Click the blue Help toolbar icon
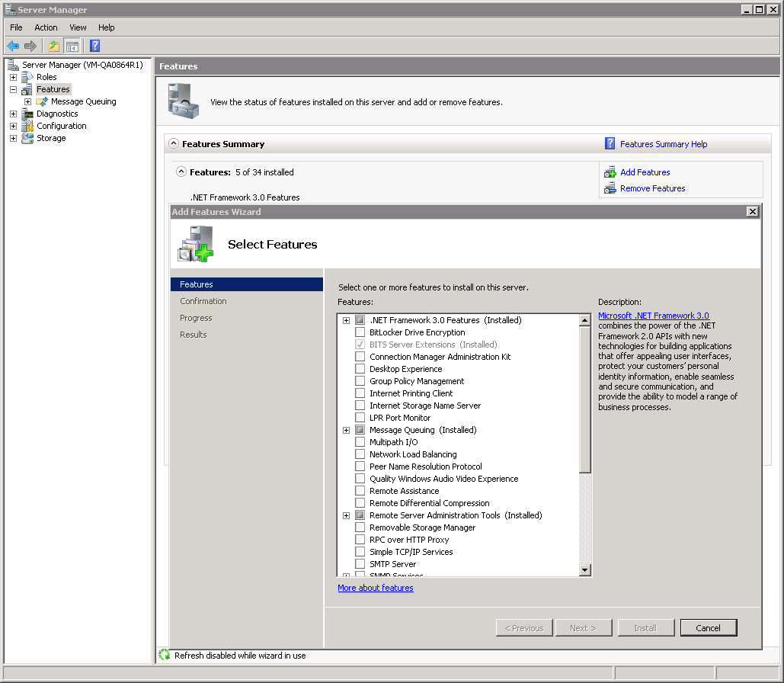The width and height of the screenshot is (784, 683). coord(94,46)
